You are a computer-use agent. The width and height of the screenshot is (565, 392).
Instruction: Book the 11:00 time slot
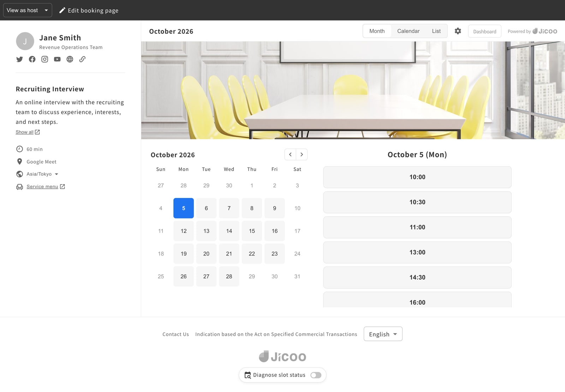point(417,227)
